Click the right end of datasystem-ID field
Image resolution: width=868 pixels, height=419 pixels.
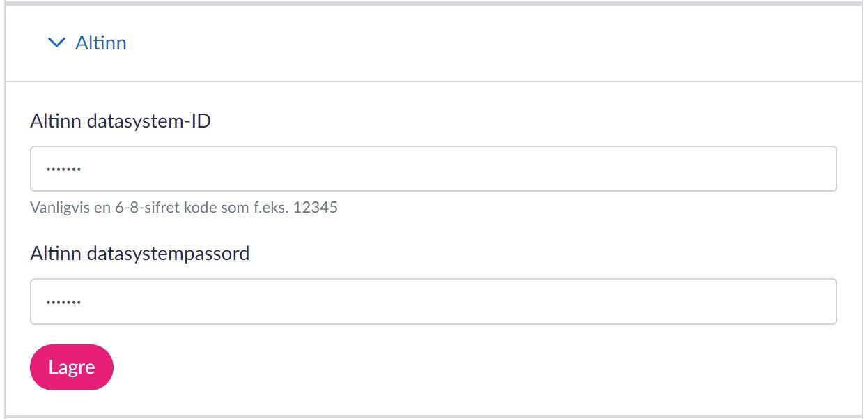pyautogui.click(x=815, y=169)
